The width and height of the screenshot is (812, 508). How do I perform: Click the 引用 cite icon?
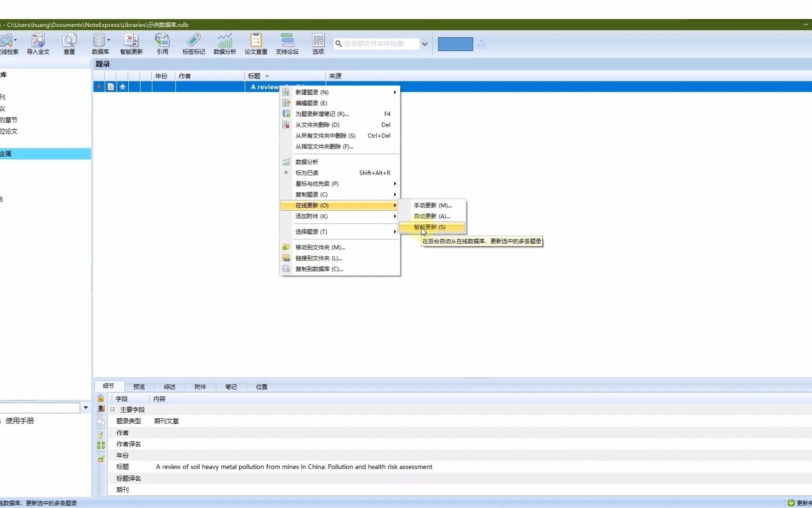[162, 44]
